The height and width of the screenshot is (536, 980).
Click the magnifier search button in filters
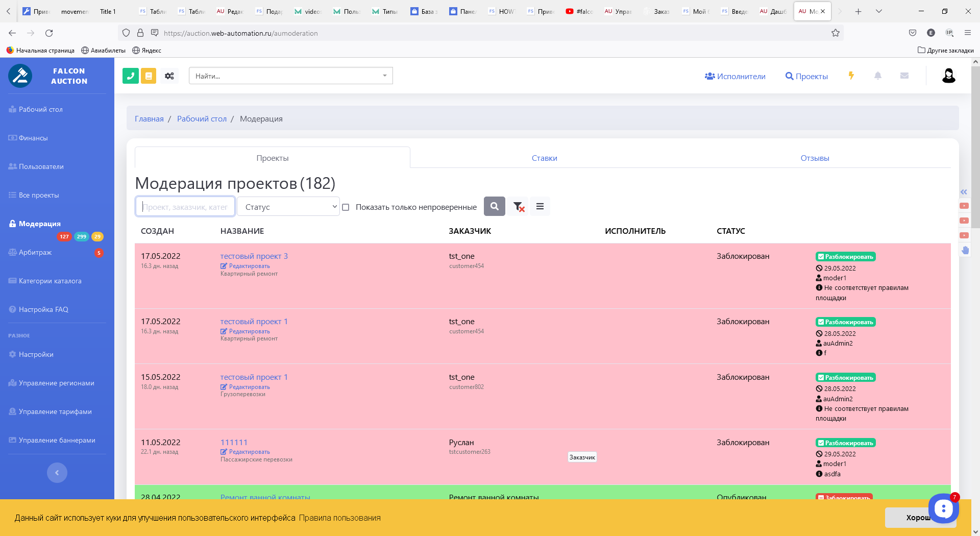point(494,207)
